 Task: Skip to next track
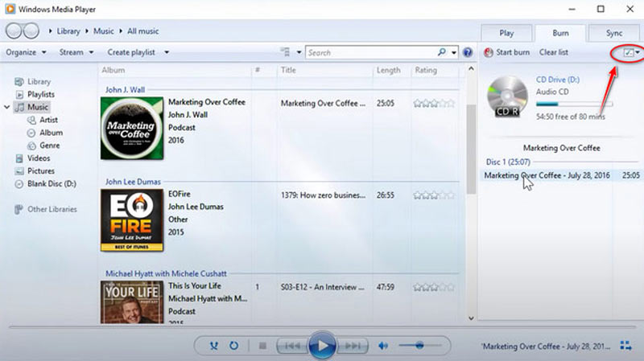352,347
